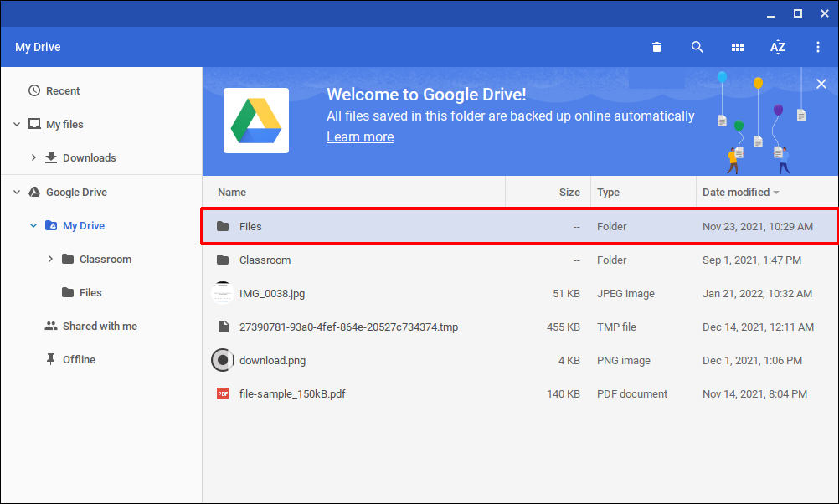The width and height of the screenshot is (839, 504).
Task: Open Classroom folder in sidebar tree
Action: (106, 260)
